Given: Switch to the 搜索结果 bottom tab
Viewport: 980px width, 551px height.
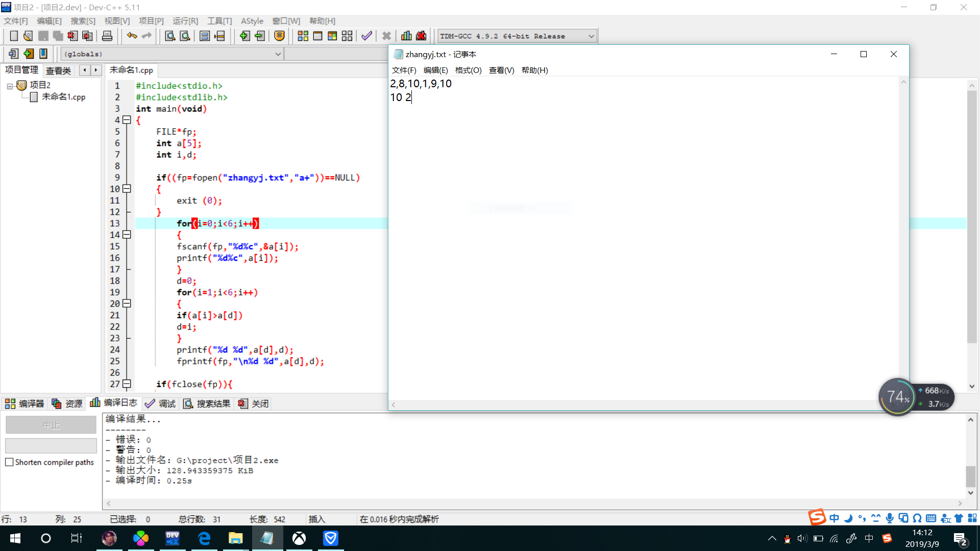Looking at the screenshot, I should (x=207, y=404).
